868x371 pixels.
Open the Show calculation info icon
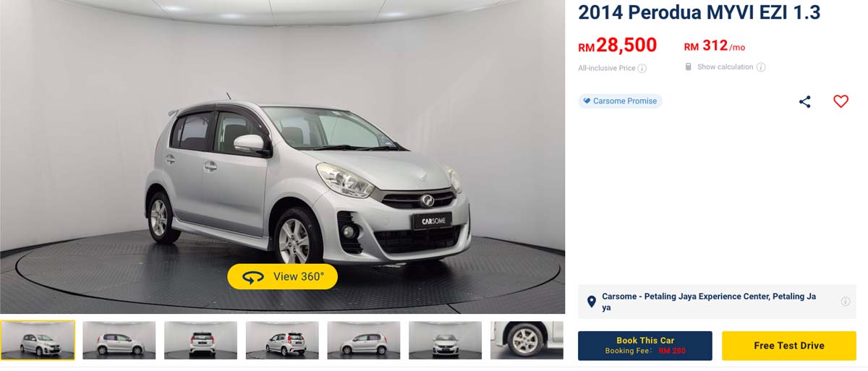[x=761, y=67]
